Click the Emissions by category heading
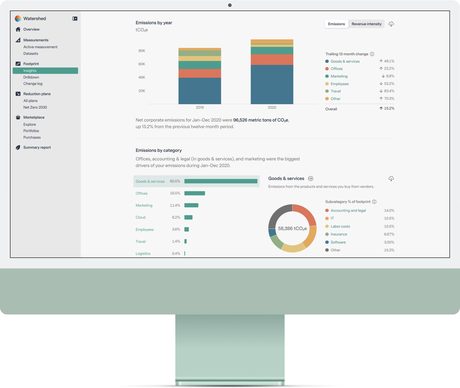 [159, 150]
